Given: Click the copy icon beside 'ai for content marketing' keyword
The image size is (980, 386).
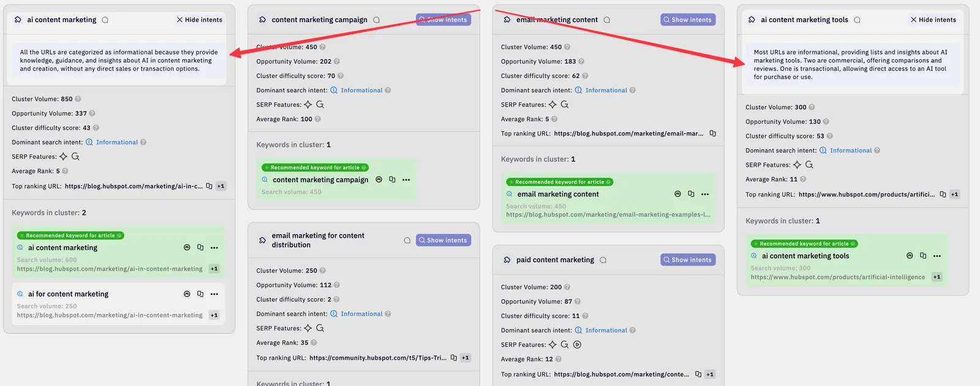Looking at the screenshot, I should 200,294.
